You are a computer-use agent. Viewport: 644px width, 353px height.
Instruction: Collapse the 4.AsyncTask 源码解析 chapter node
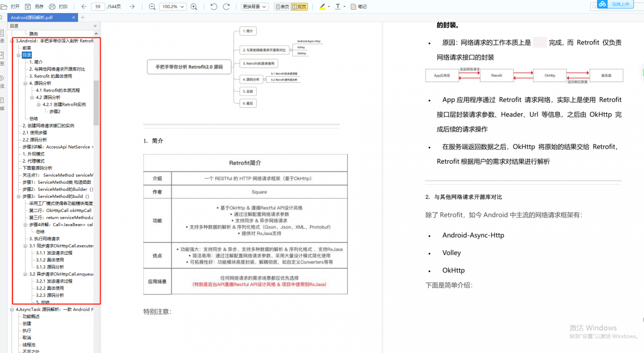tap(12, 309)
